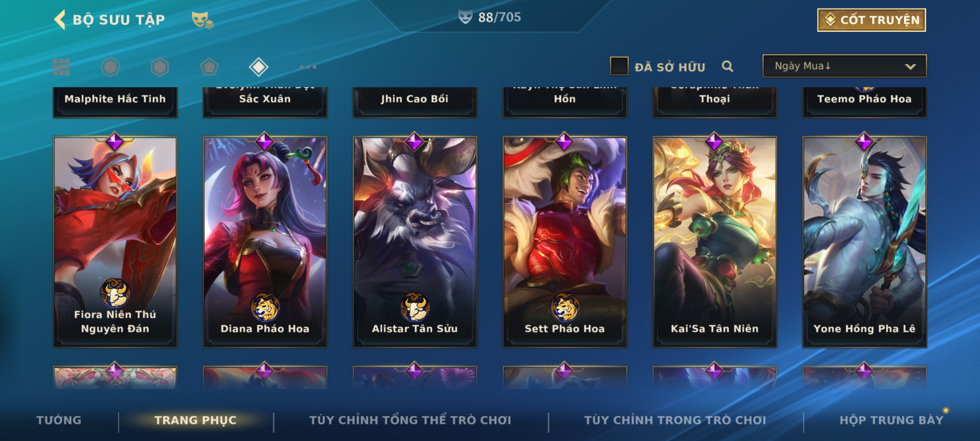Click the Cốt Truyện button
980x441 pixels.
pyautogui.click(x=871, y=20)
